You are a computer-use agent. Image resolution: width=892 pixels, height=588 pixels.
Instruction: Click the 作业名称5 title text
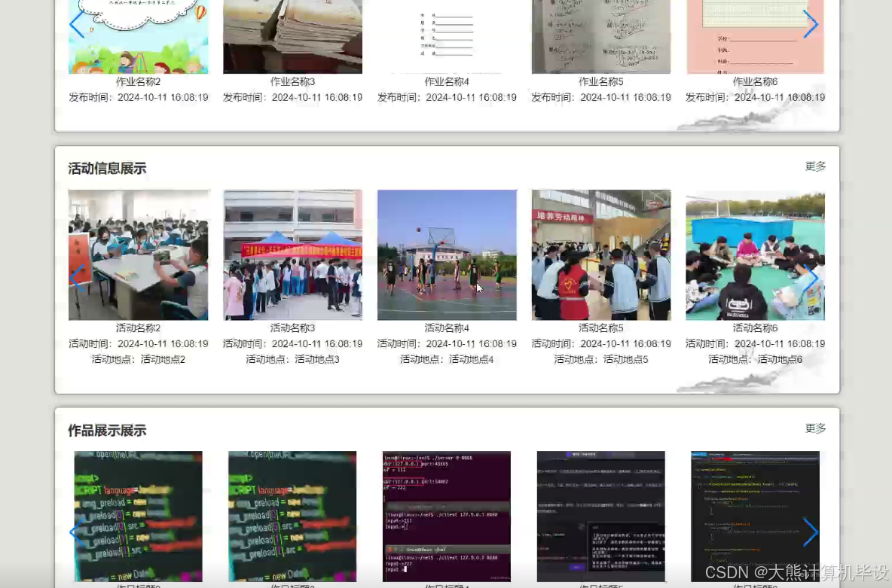coord(601,82)
